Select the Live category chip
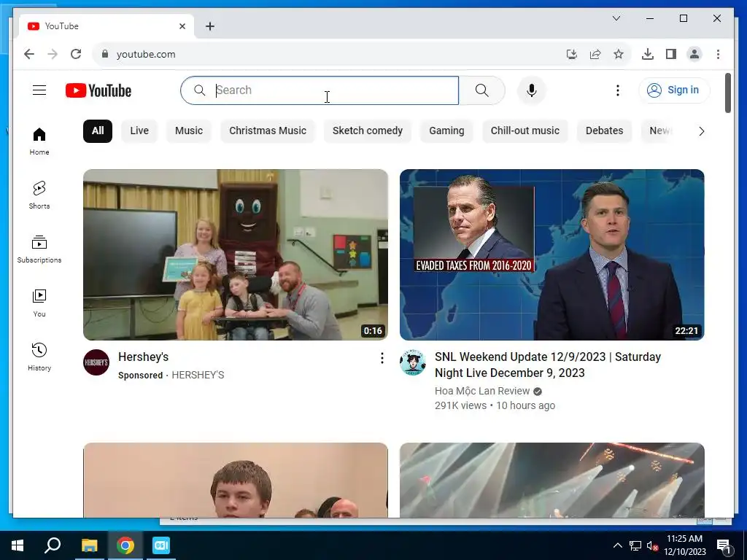 click(x=139, y=131)
